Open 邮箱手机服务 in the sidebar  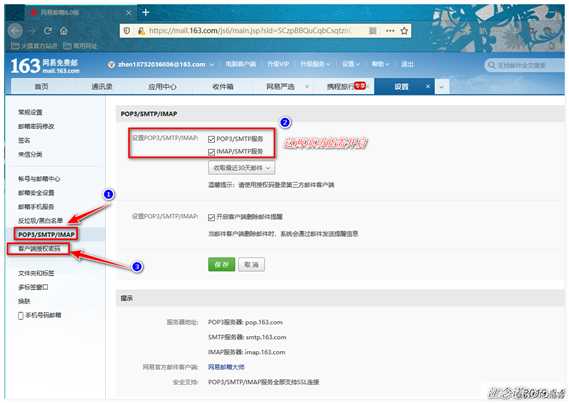(x=36, y=206)
